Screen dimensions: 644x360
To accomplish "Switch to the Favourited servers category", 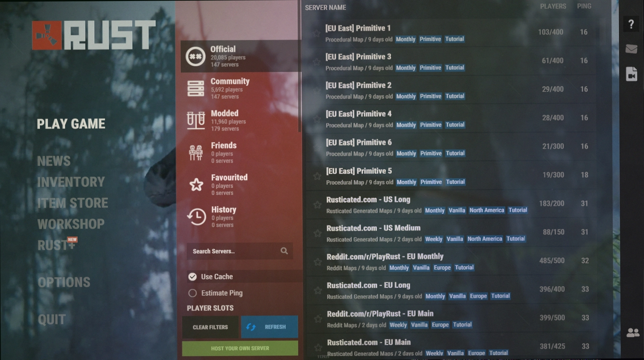I will click(x=239, y=185).
